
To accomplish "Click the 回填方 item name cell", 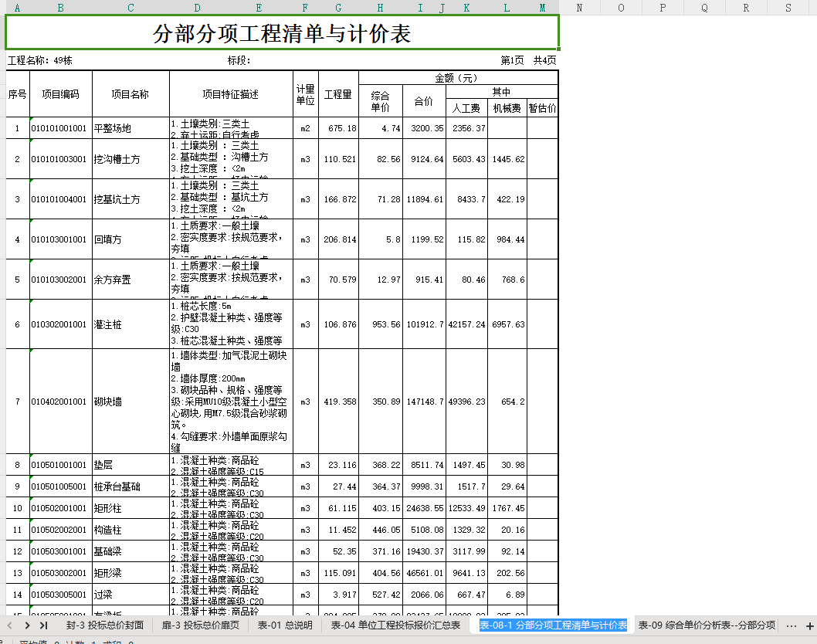I will pos(131,239).
